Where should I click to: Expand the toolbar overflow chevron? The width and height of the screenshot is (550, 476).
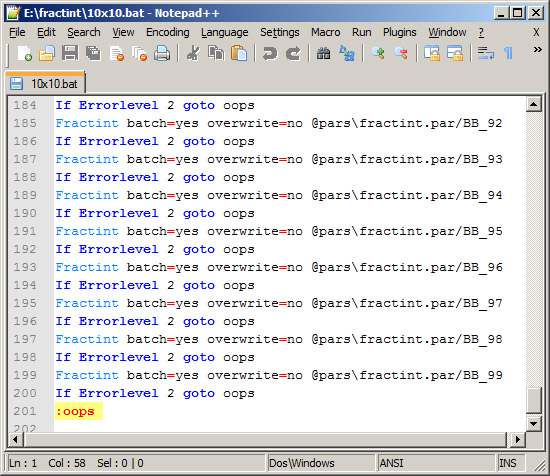(x=537, y=50)
